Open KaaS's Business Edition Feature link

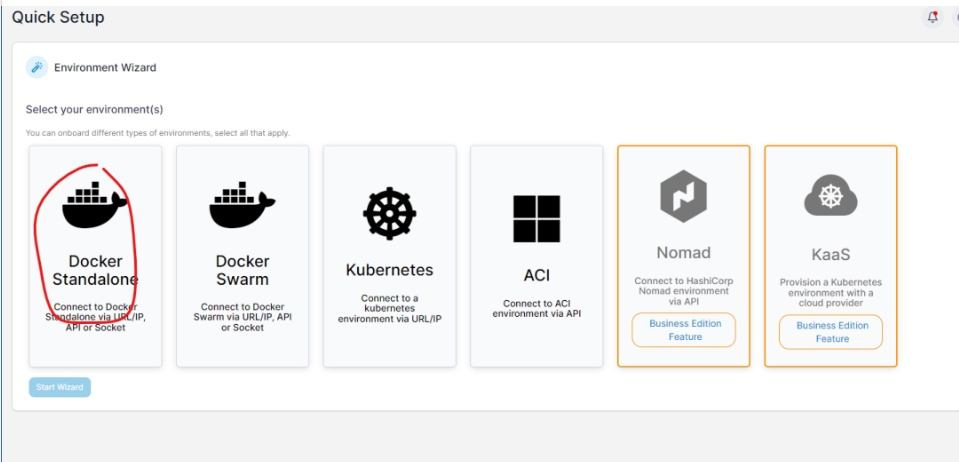click(831, 332)
